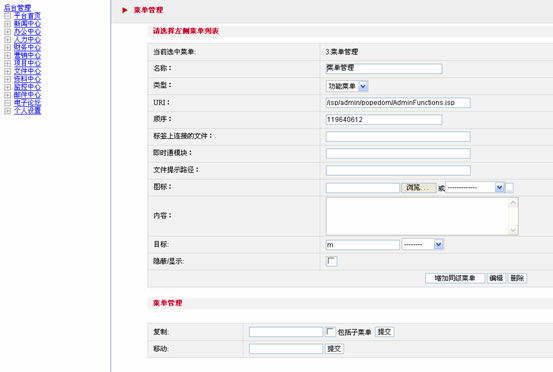This screenshot has width=553, height=372.
Task: Expand the plus box beside 人力中心
Action: (7, 39)
